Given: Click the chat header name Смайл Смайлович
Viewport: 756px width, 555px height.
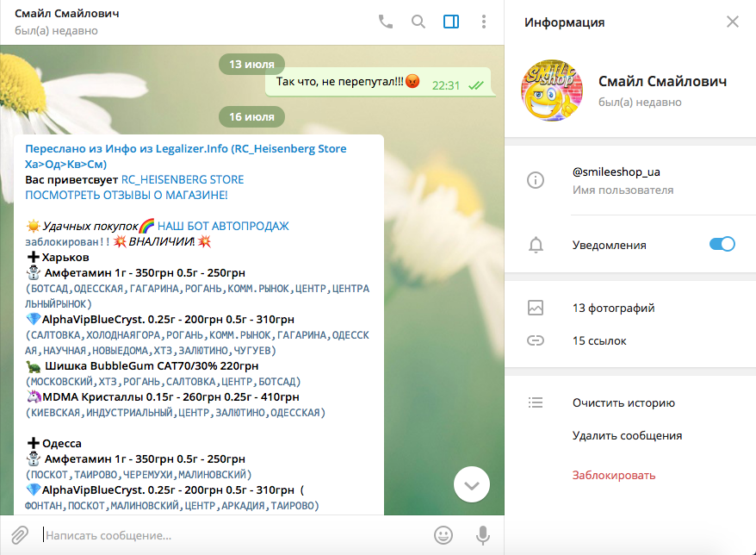Looking at the screenshot, I should 66,14.
